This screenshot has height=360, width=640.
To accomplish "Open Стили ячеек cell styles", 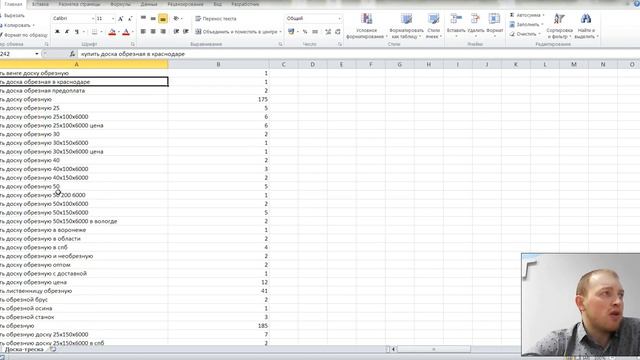I will (x=433, y=26).
